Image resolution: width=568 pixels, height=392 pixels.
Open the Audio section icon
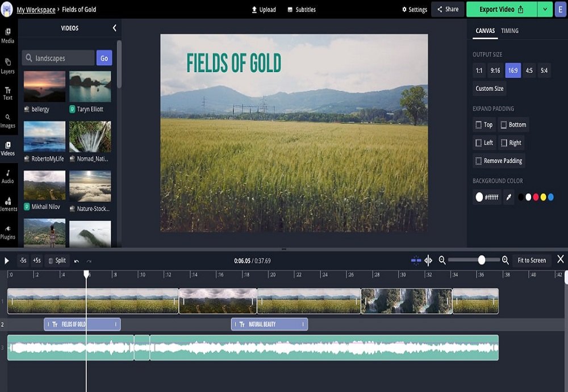pos(7,177)
